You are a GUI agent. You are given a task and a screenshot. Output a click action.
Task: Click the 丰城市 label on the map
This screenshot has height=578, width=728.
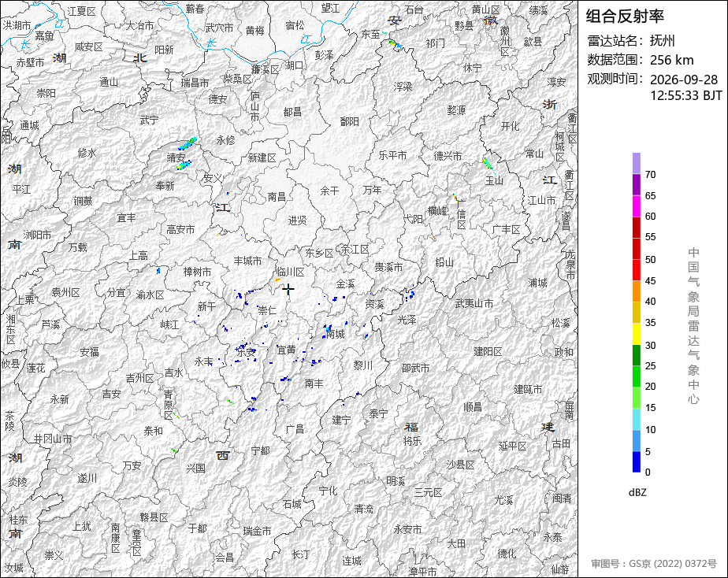click(247, 261)
